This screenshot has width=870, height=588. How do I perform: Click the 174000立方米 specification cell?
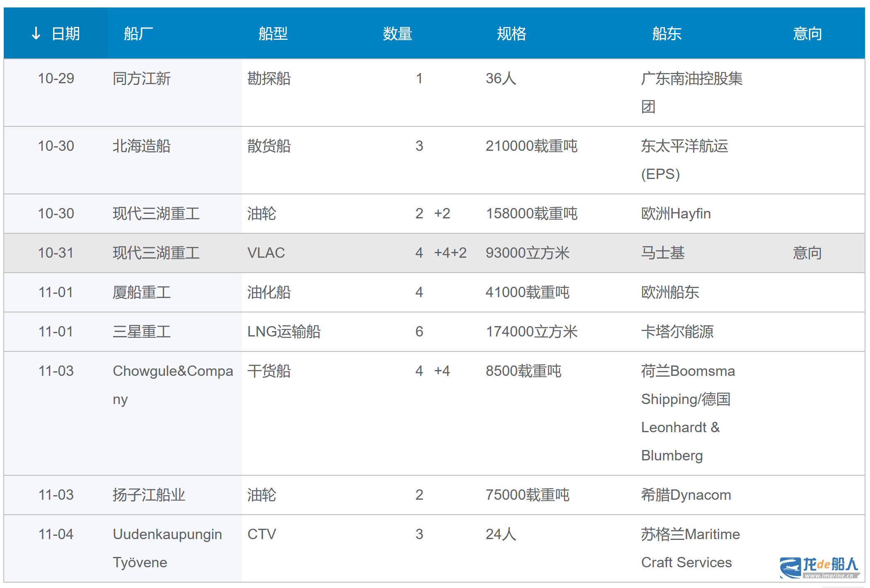[x=532, y=332]
